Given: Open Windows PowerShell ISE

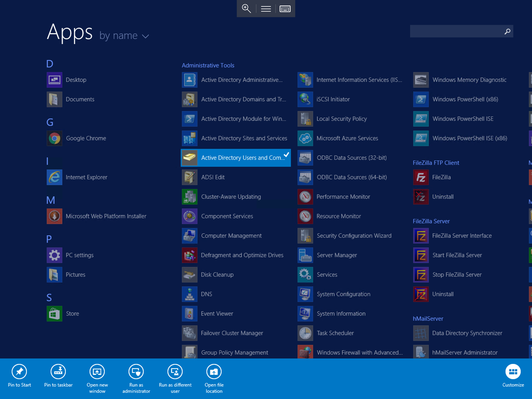Looking at the screenshot, I should pyautogui.click(x=467, y=119).
